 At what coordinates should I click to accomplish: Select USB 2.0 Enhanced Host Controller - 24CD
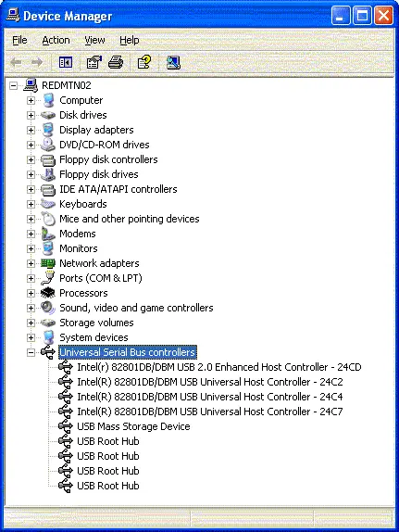[x=219, y=367]
